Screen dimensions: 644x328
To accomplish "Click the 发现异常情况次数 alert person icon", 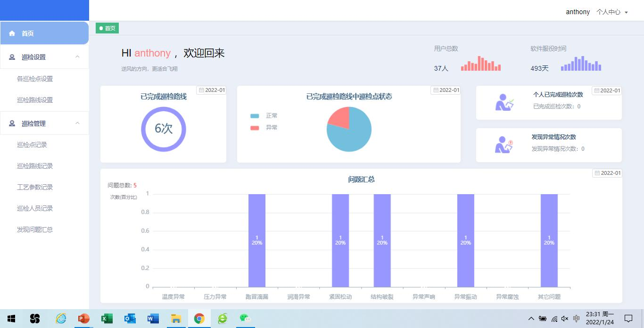I will coord(504,145).
